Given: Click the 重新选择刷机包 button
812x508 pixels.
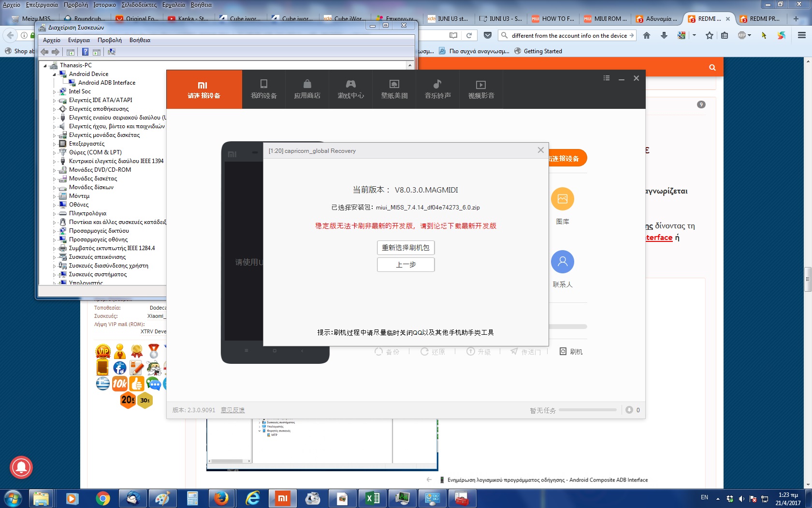Looking at the screenshot, I should click(406, 248).
